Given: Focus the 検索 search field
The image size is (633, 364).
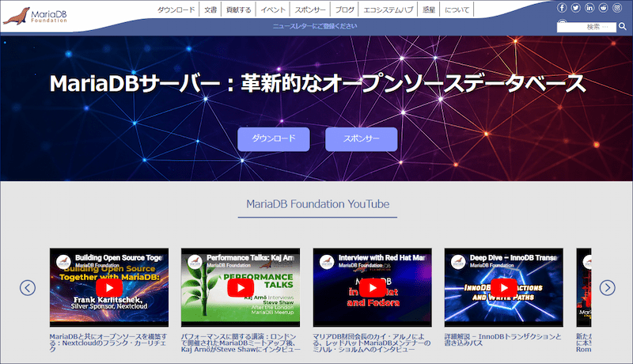Looking at the screenshot, I should [x=586, y=27].
